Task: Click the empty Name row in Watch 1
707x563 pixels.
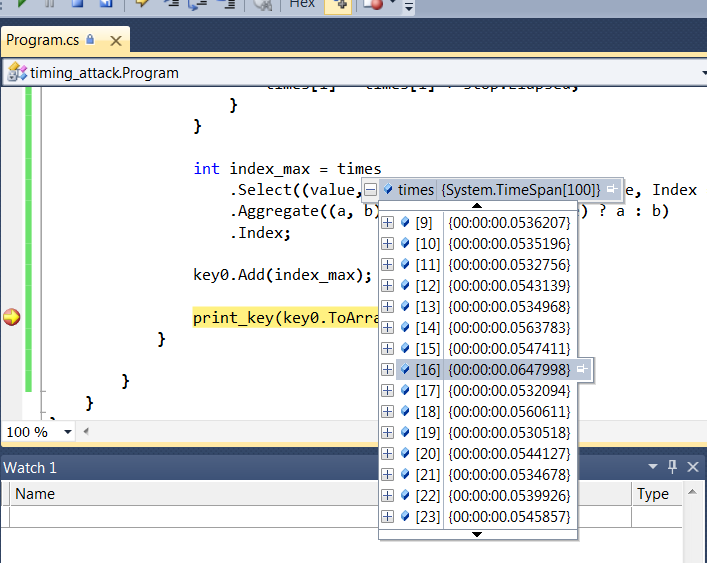Action: pos(194,517)
